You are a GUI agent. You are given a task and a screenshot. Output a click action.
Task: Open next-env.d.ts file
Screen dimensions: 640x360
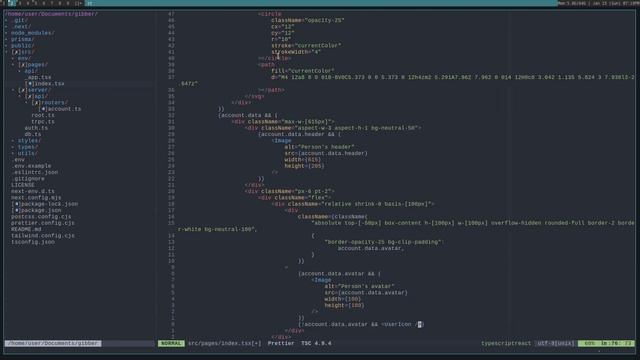click(x=33, y=191)
